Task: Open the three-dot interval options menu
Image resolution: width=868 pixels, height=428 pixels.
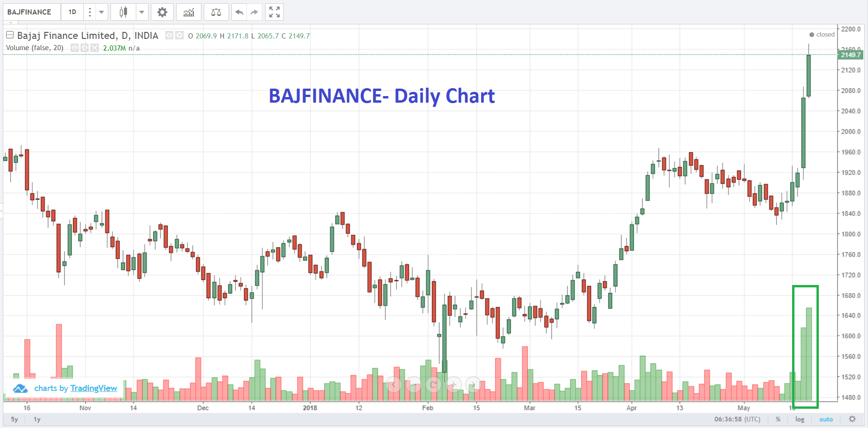Action: [x=89, y=12]
